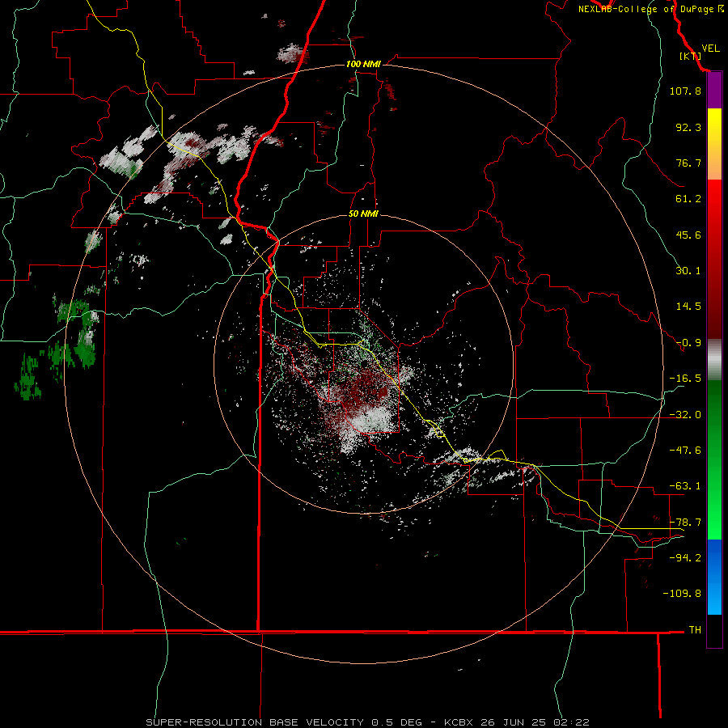728x728 pixels.
Task: Click the 30.1 velocity legend value
Action: coord(688,271)
